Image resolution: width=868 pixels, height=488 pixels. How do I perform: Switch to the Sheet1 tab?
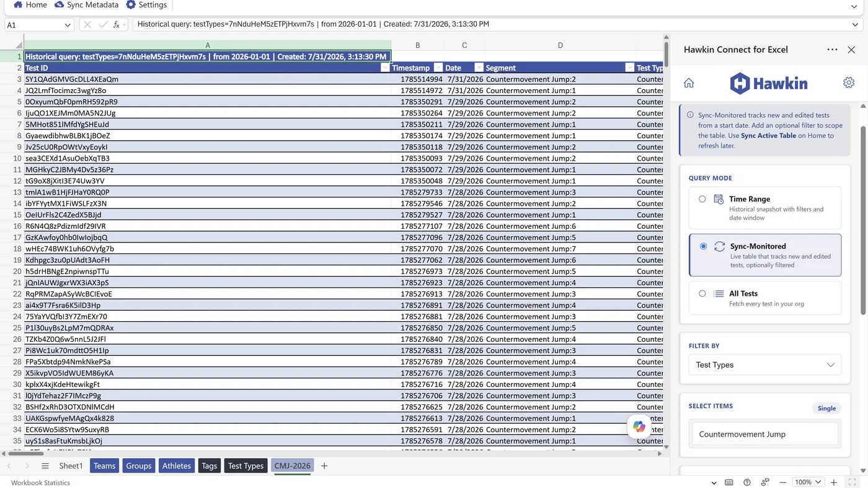point(71,466)
